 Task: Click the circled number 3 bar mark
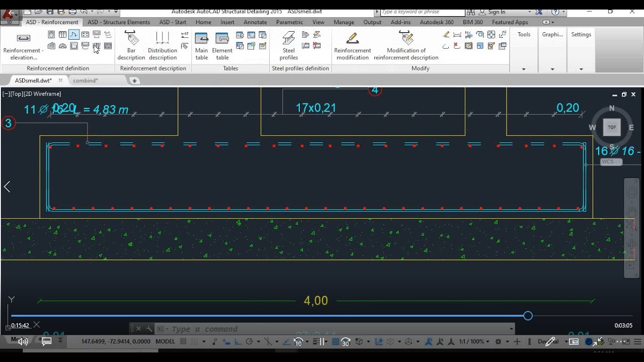click(8, 123)
